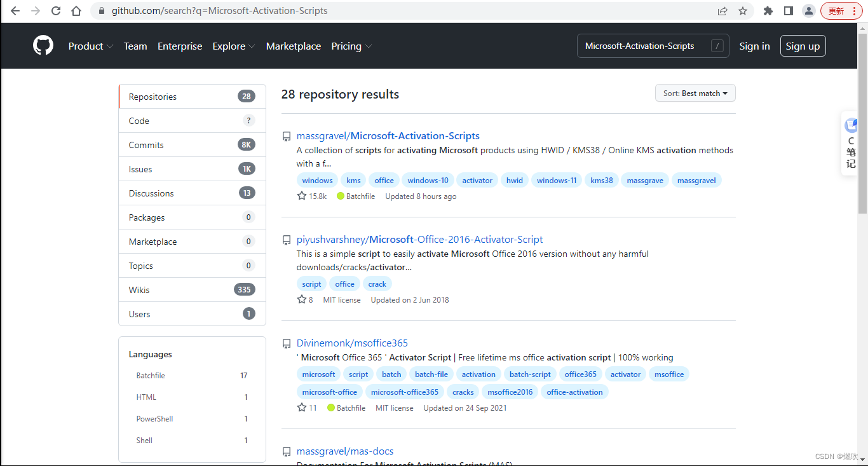Select the Topics filter
868x466 pixels.
click(192, 266)
